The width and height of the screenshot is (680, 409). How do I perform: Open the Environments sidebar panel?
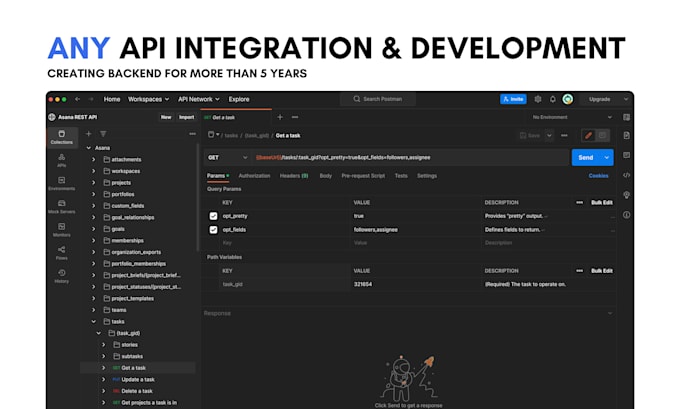(62, 183)
